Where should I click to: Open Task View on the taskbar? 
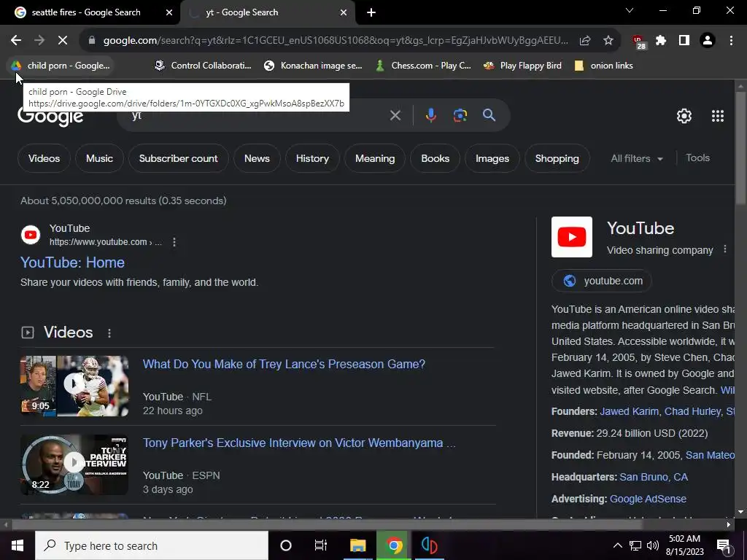click(x=321, y=545)
